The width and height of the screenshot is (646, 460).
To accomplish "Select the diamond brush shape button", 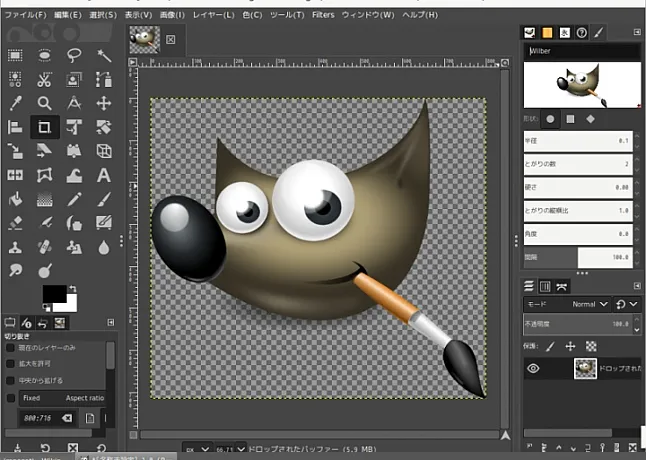I will click(x=590, y=118).
